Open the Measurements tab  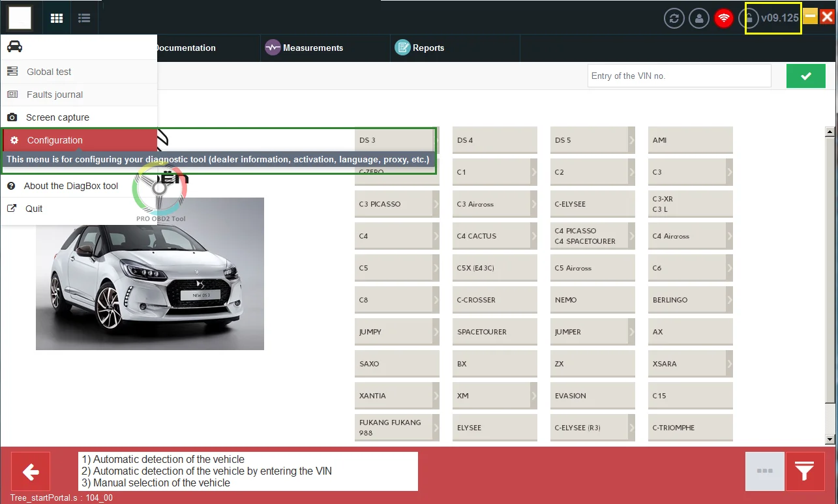[304, 48]
